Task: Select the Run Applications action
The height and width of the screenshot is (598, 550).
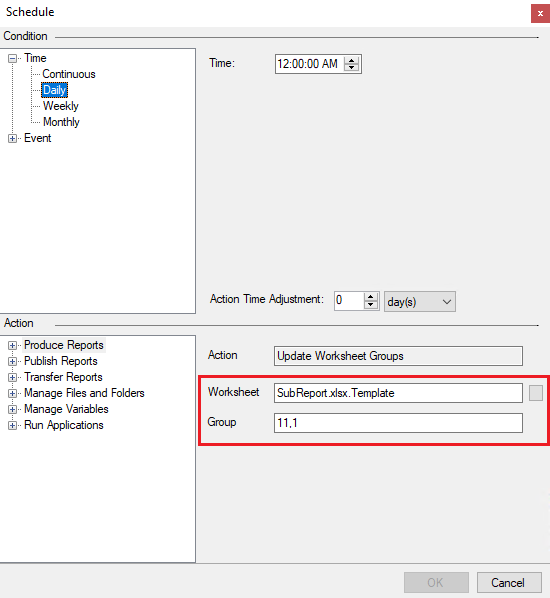Action: [64, 425]
